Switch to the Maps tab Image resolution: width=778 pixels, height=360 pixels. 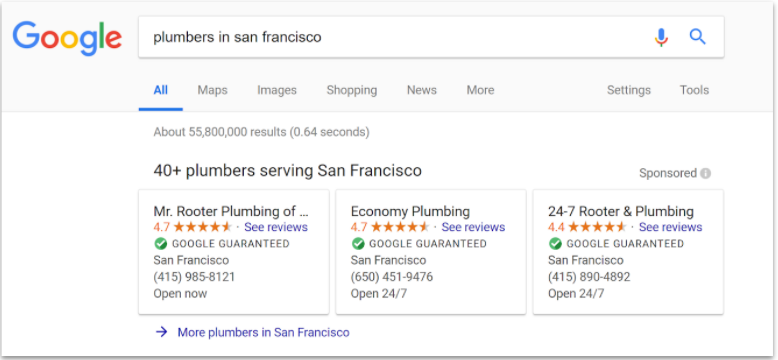pyautogui.click(x=212, y=90)
